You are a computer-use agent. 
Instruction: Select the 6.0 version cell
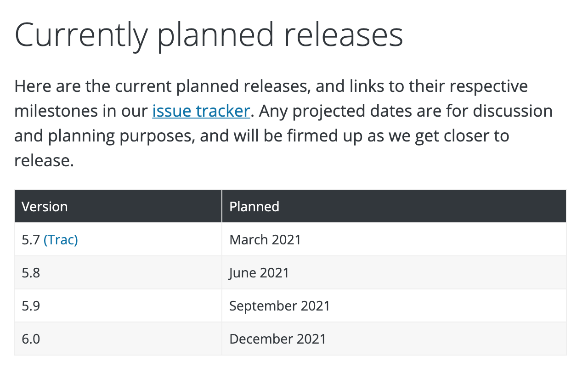[x=118, y=339]
